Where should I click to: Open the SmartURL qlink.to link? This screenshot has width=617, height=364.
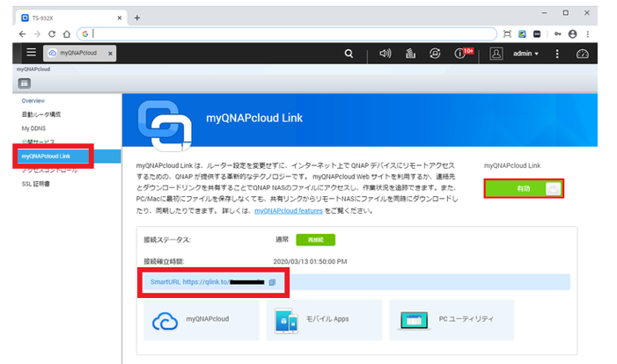(224, 282)
